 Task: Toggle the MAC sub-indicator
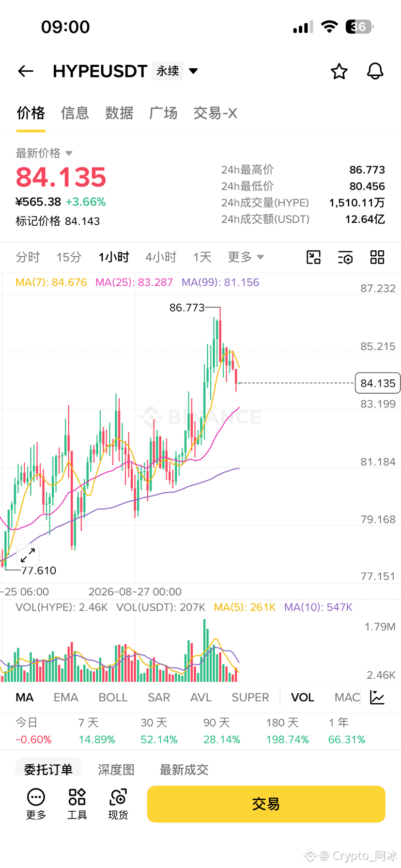pos(347,697)
